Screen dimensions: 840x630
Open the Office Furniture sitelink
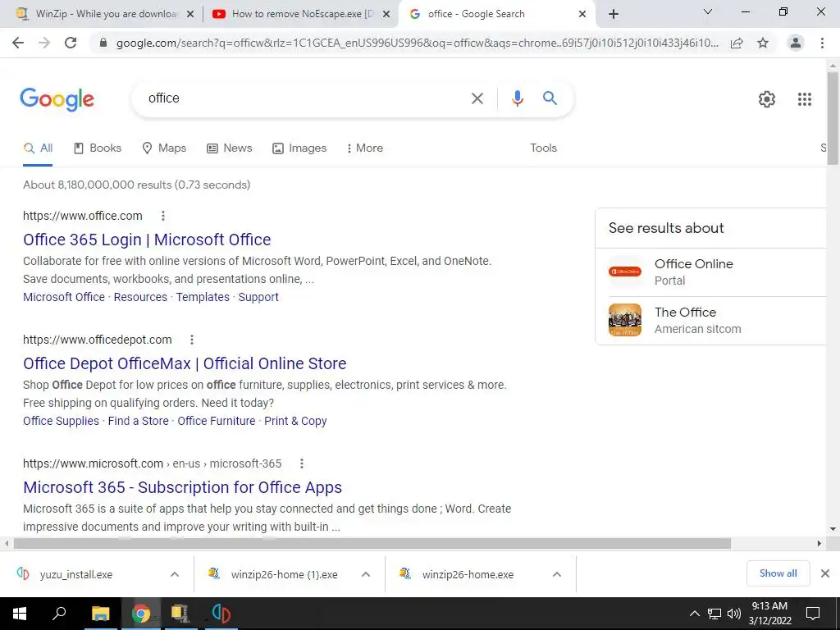click(217, 421)
